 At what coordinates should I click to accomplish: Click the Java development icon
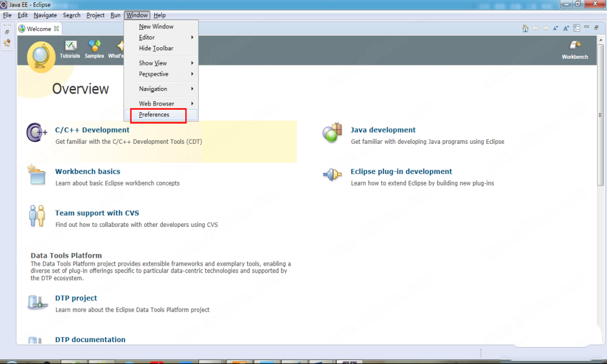(x=332, y=133)
